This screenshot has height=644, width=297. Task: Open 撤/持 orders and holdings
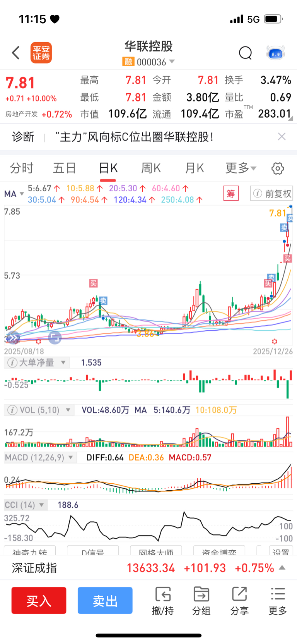tap(163, 601)
